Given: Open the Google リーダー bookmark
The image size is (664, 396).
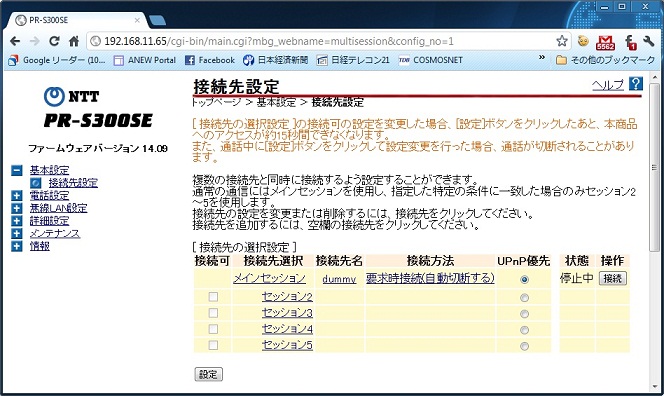Looking at the screenshot, I should click(x=57, y=60).
